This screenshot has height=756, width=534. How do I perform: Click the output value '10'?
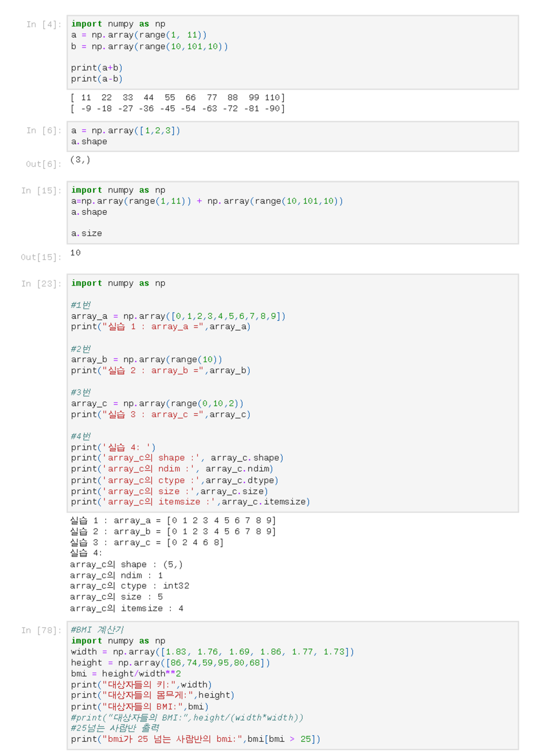76,253
